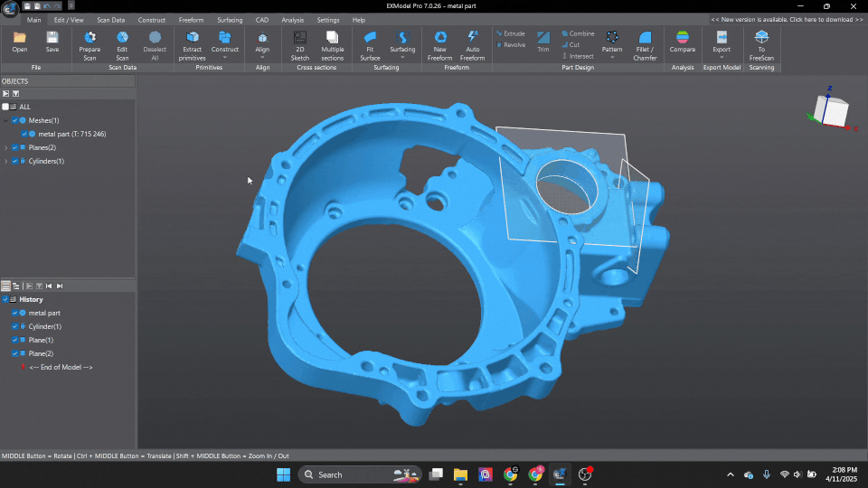Switch to the Scan Data tab
The height and width of the screenshot is (488, 868).
pos(111,20)
